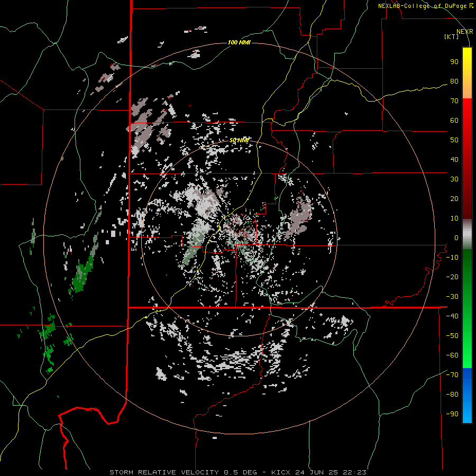Click the -50 value on the velocity scale
476x476 pixels.
click(452, 336)
